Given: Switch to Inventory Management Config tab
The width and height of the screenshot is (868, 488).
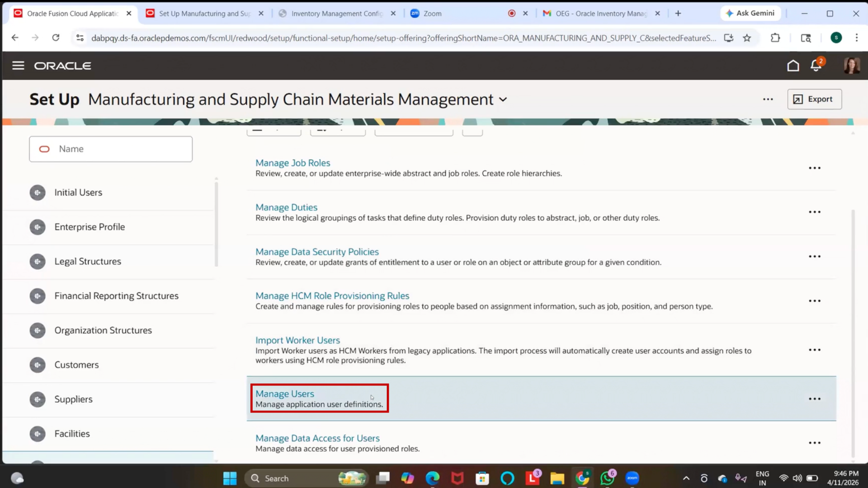Looking at the screenshot, I should coord(337,14).
